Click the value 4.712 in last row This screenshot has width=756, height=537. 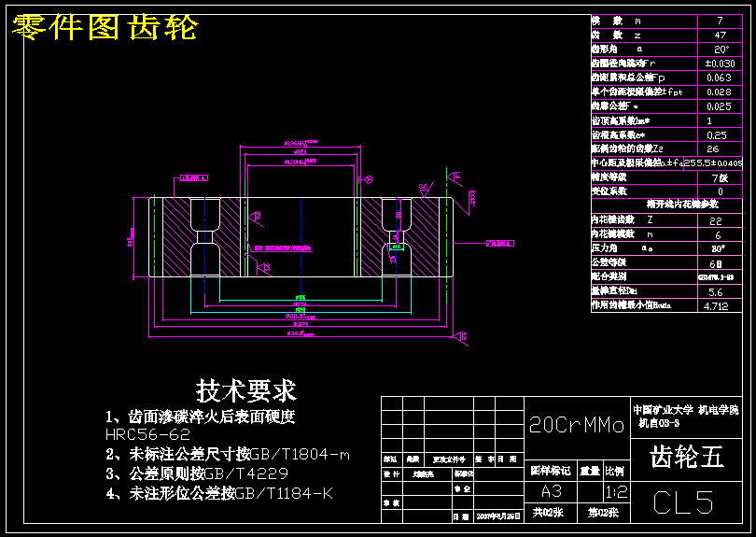720,306
